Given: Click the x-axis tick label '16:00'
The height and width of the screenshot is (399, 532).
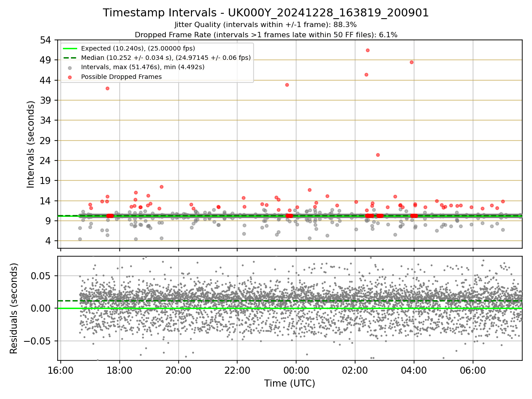Looking at the screenshot, I should click(x=61, y=370).
